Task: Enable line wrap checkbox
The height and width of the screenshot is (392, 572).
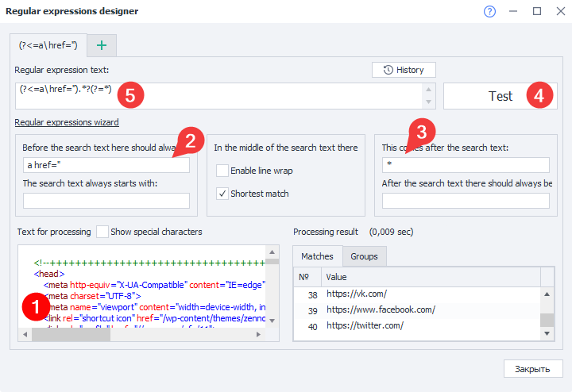Action: point(222,171)
